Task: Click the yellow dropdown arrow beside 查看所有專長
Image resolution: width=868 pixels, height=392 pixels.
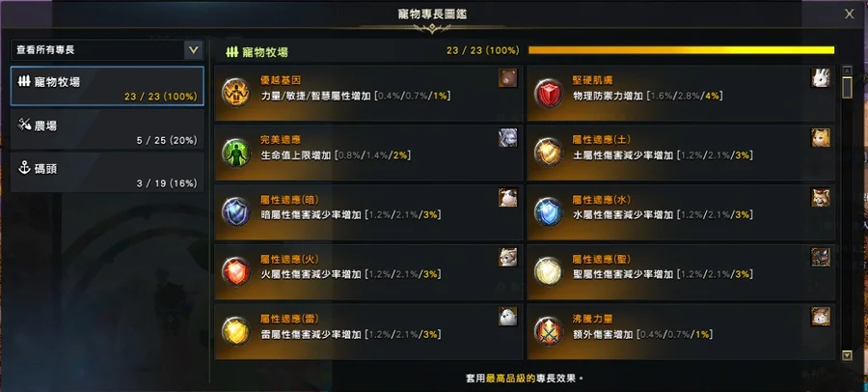Action: pyautogui.click(x=193, y=50)
